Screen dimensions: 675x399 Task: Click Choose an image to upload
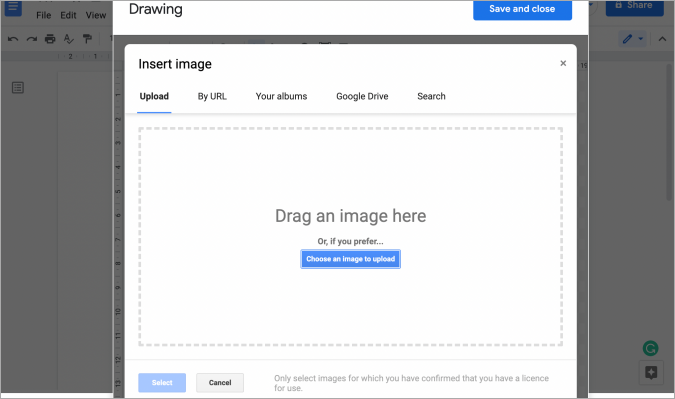tap(350, 259)
